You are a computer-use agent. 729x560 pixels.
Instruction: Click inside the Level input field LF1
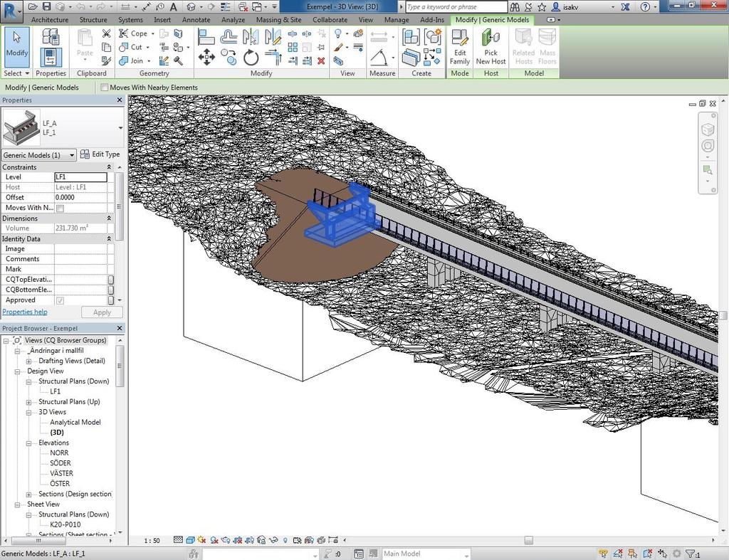81,177
